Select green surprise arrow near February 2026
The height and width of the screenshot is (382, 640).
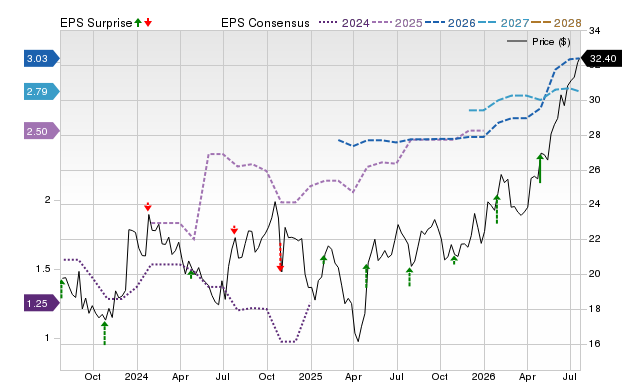(497, 209)
